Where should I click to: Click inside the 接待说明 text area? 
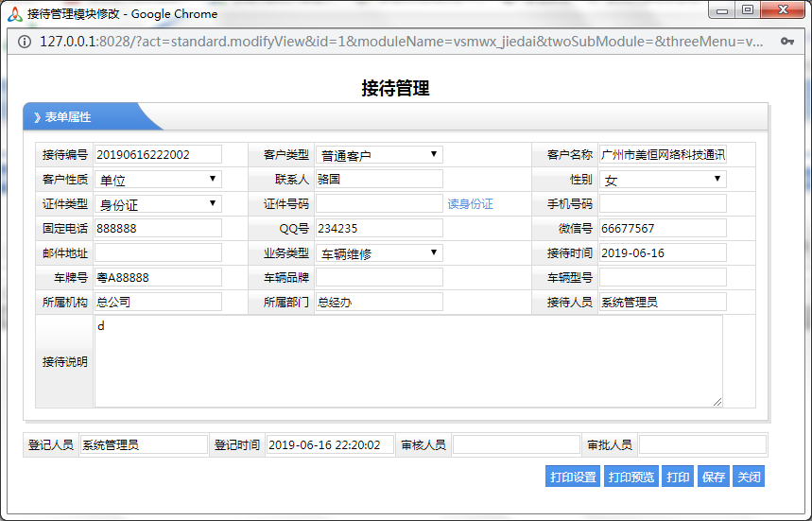click(x=408, y=361)
